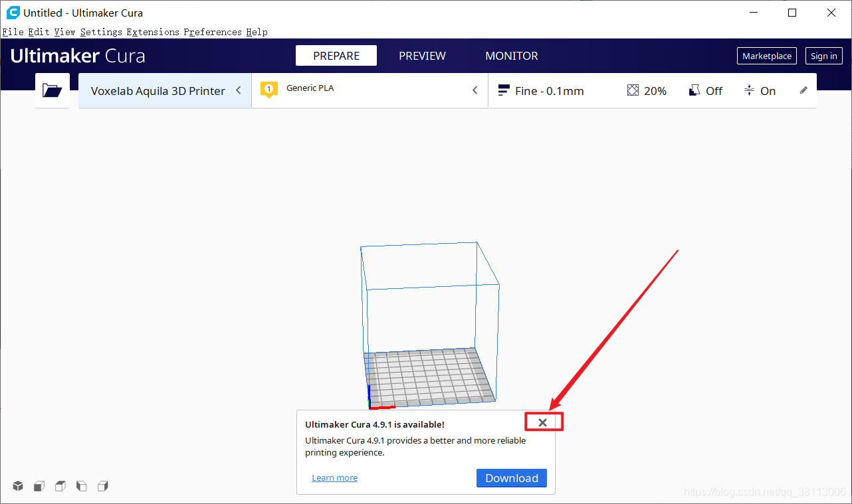This screenshot has height=504, width=852.
Task: Click the Sign in button
Action: 824,56
